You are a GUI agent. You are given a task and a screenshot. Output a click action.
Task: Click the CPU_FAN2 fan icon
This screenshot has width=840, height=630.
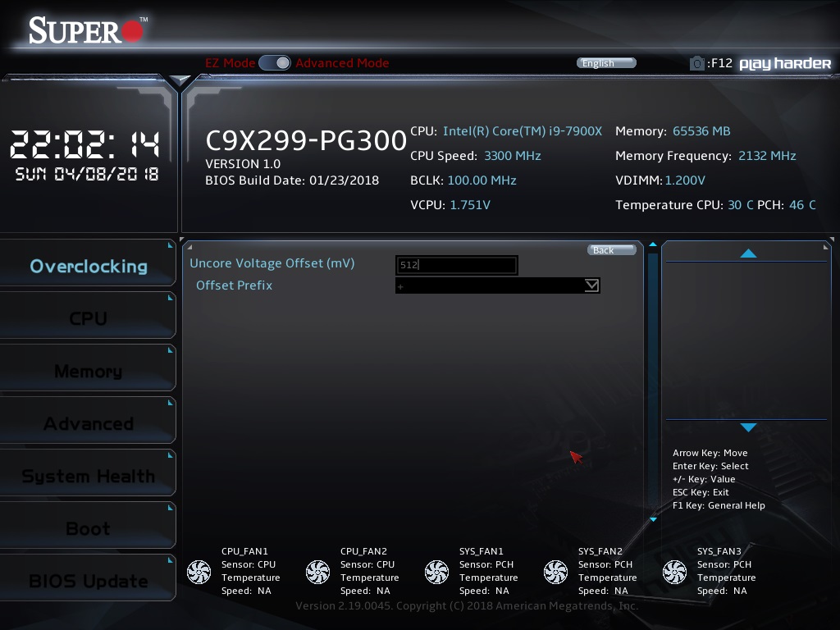[317, 572]
